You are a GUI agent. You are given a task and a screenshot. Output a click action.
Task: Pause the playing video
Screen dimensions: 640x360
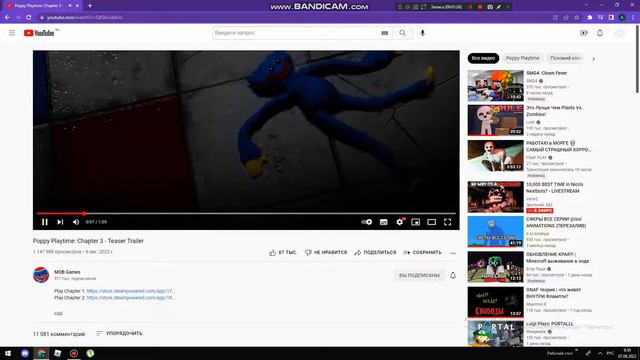pos(44,222)
